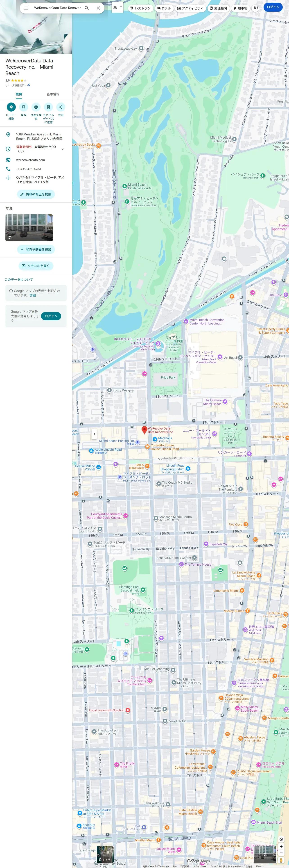Open the 詳細 link about limited display

(x=33, y=295)
